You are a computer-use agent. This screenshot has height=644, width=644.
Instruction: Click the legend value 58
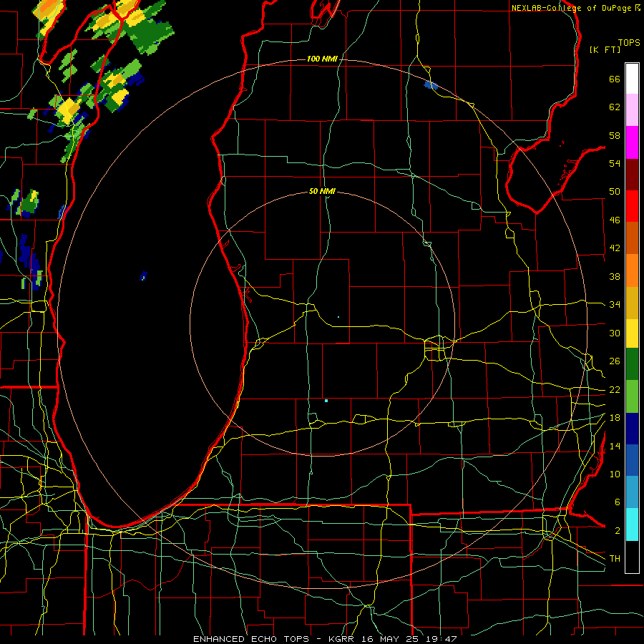pyautogui.click(x=615, y=135)
